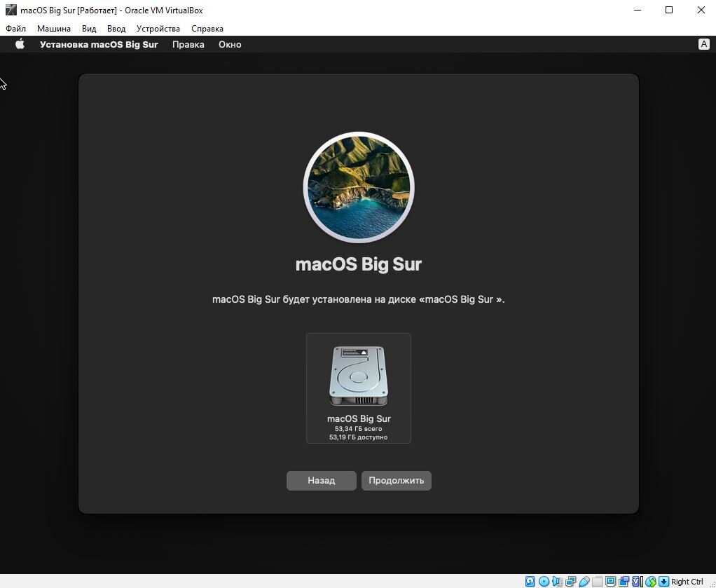Click the Продолжить button
Image resolution: width=716 pixels, height=588 pixels.
(x=397, y=481)
